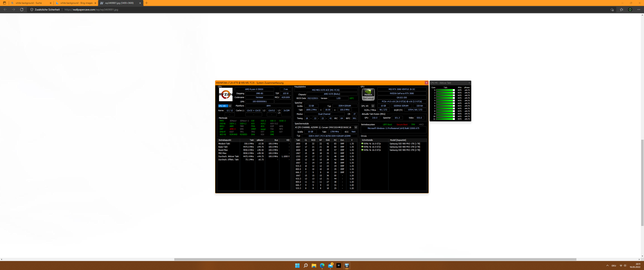644x270 pixels.
Task: Switch to 'white background - Bing images' tab
Action: (75, 3)
